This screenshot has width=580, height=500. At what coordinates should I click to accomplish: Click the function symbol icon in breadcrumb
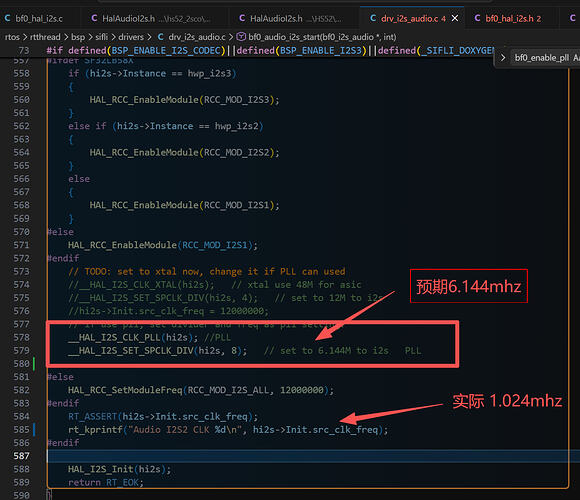(x=241, y=37)
